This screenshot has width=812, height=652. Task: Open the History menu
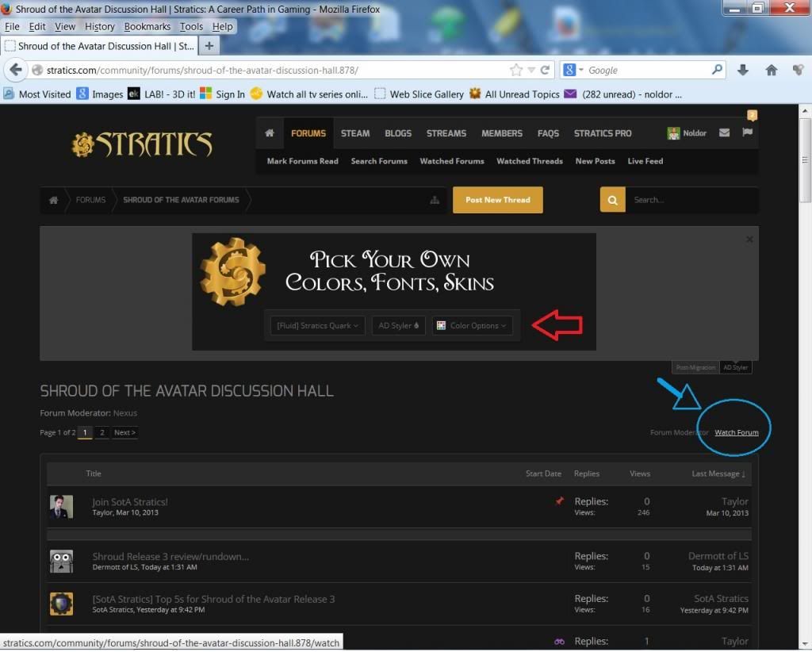99,26
